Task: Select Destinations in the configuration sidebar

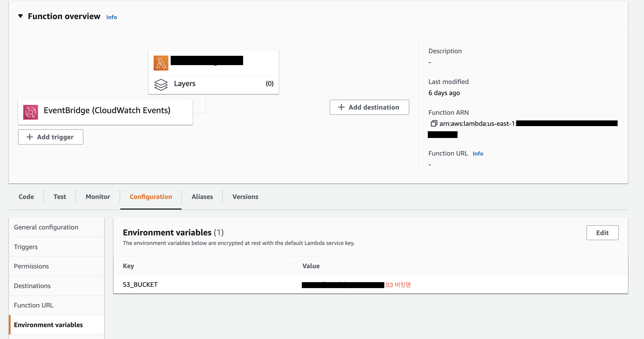Action: pyautogui.click(x=32, y=286)
